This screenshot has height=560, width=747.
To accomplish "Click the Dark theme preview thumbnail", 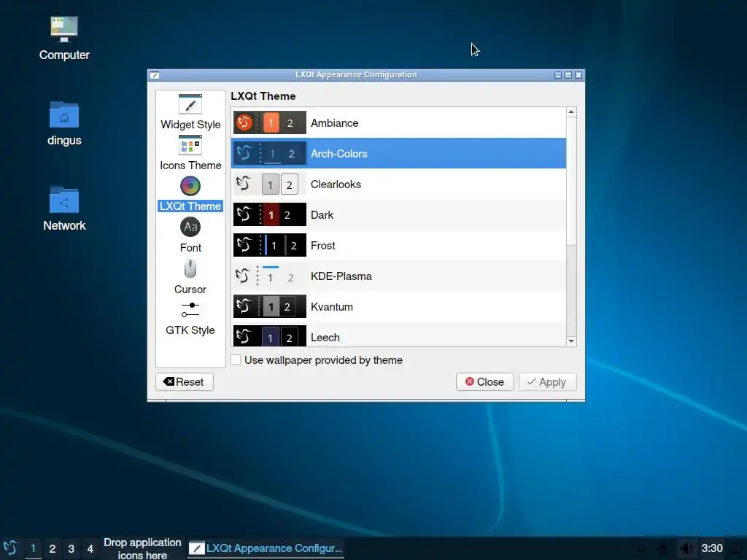I will [270, 215].
